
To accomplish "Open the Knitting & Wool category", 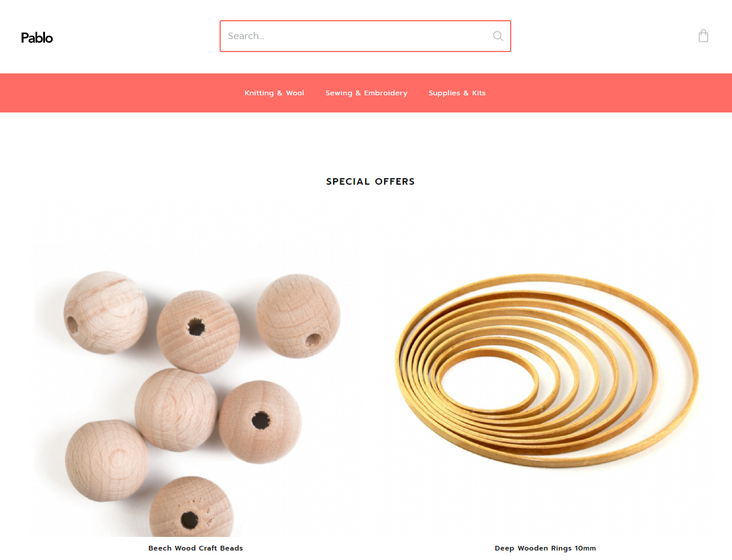I will click(x=274, y=93).
